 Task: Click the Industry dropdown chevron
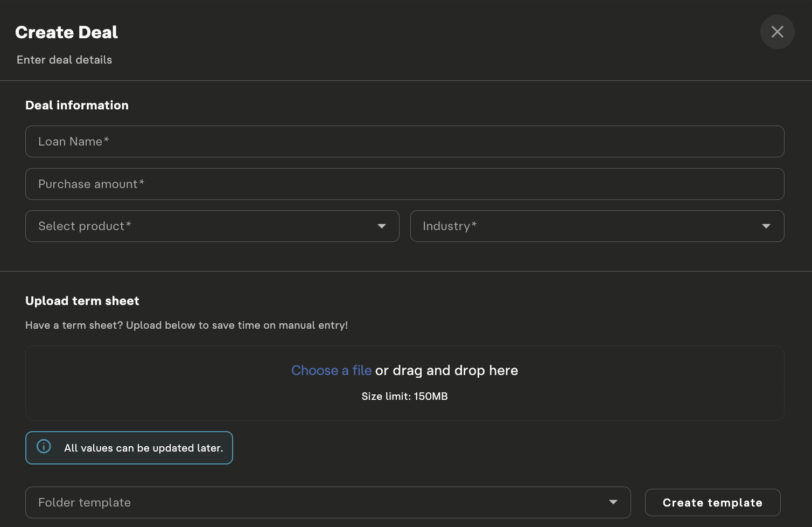766,226
